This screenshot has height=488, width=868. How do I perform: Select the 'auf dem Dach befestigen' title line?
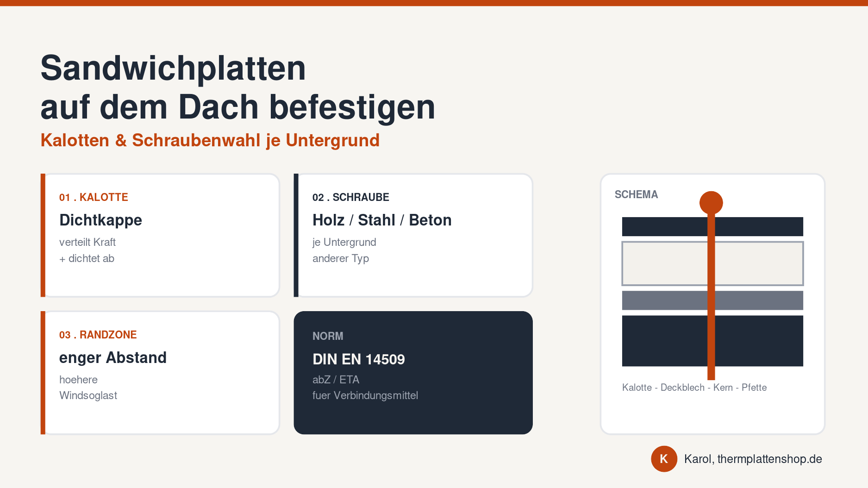[x=238, y=107]
